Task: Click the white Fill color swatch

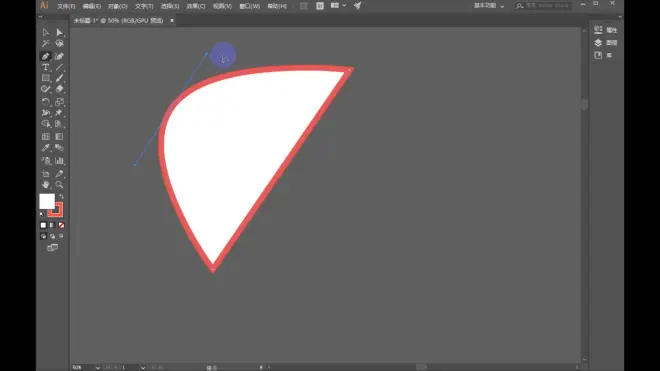Action: coord(47,201)
